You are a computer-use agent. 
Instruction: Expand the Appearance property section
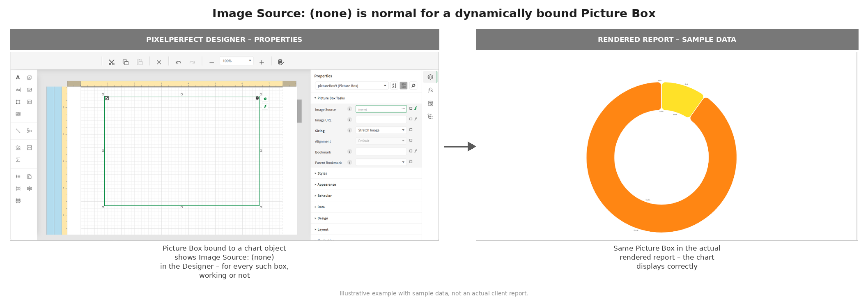tap(326, 184)
